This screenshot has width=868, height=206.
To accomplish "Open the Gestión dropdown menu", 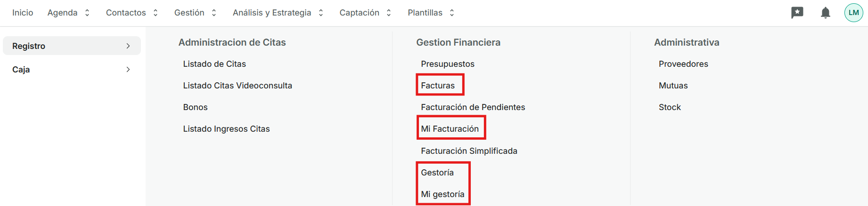I will (195, 13).
